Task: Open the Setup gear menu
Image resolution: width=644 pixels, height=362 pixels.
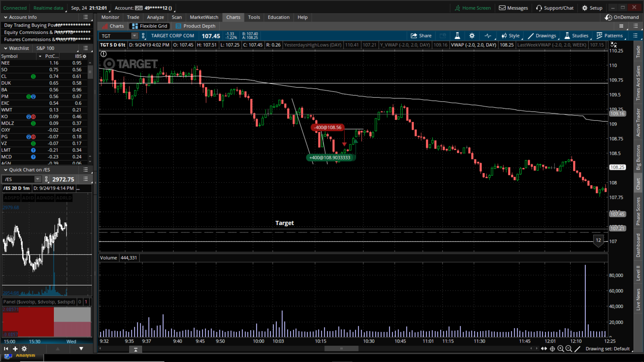Action: click(592, 8)
